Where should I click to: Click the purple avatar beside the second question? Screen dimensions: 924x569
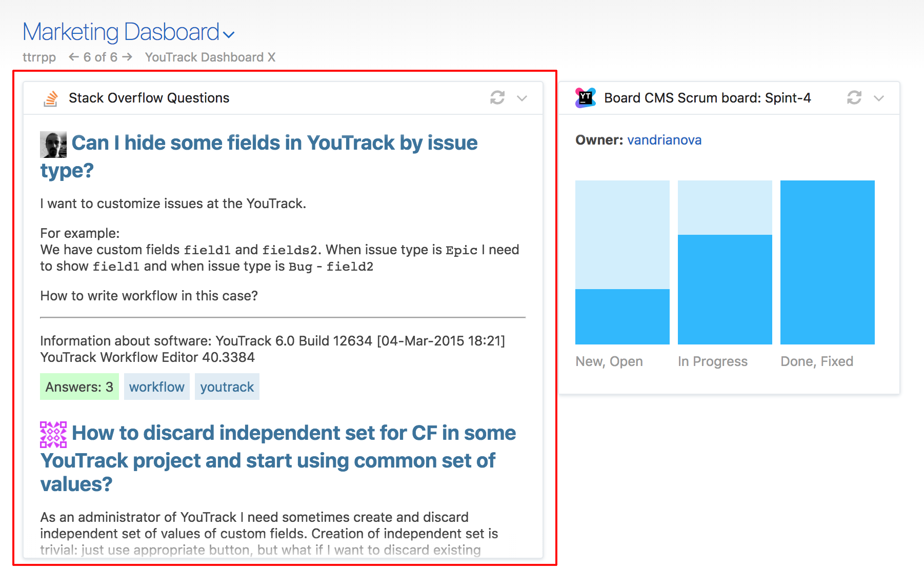(52, 434)
